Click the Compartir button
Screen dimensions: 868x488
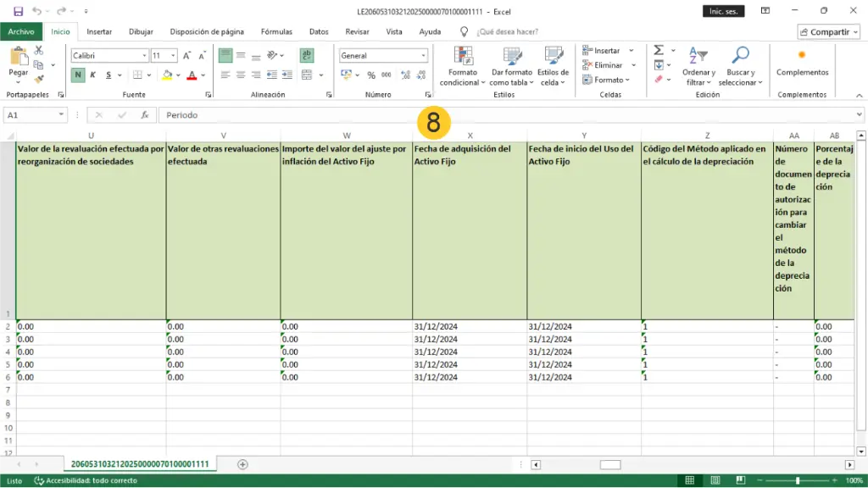(828, 31)
